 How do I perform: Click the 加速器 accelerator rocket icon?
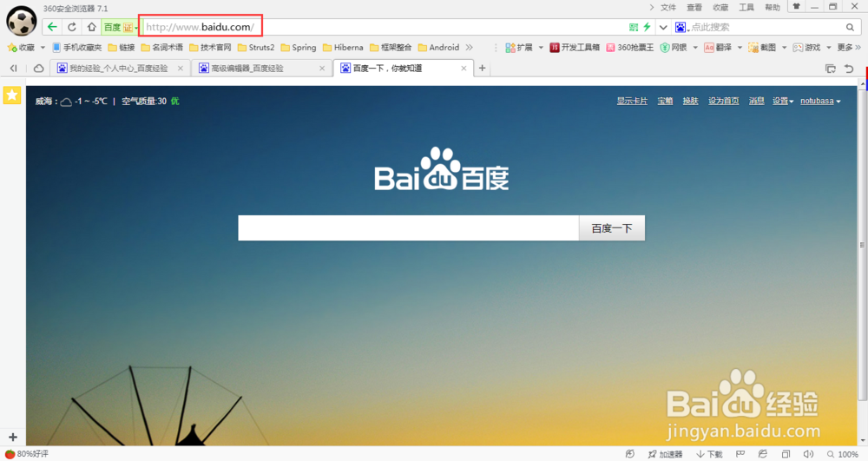click(652, 454)
